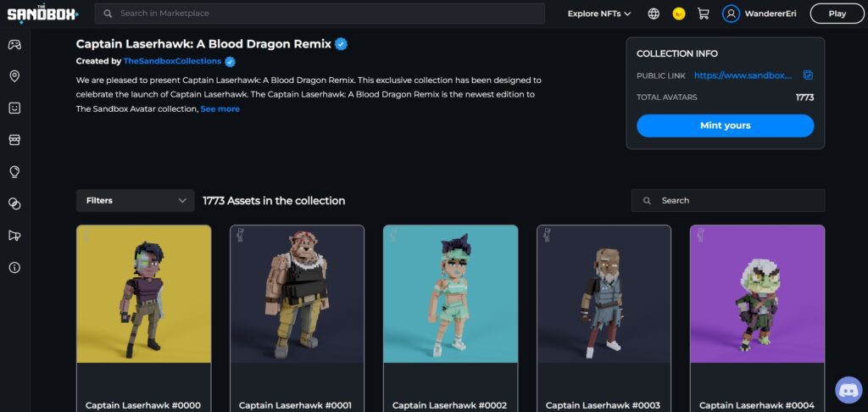Image resolution: width=868 pixels, height=412 pixels.
Task: Click the Mint yours button
Action: pyautogui.click(x=726, y=125)
